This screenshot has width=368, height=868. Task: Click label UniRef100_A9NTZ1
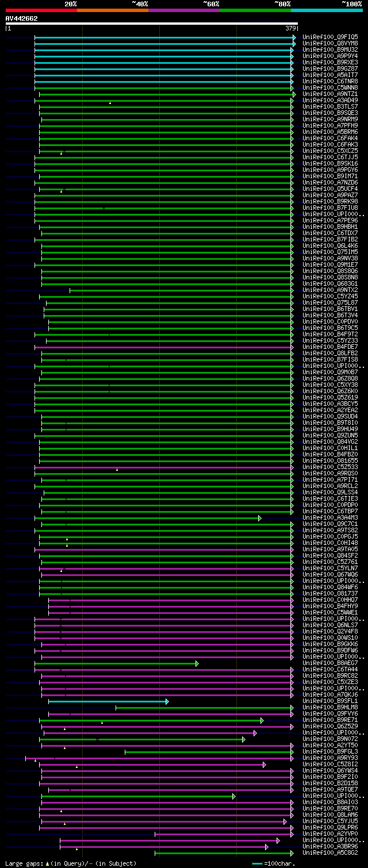click(330, 94)
